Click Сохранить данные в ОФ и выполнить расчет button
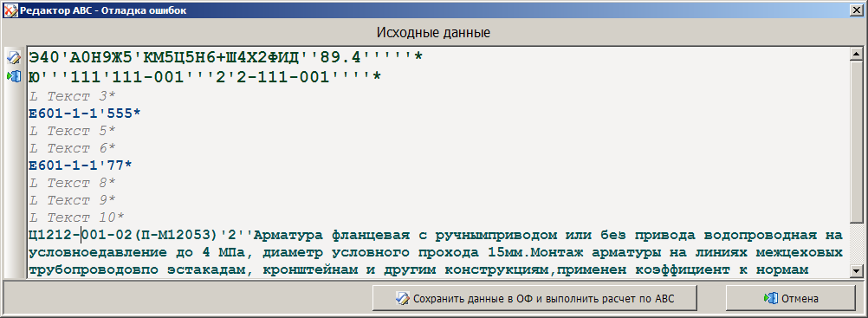The width and height of the screenshot is (868, 318). pos(534,299)
